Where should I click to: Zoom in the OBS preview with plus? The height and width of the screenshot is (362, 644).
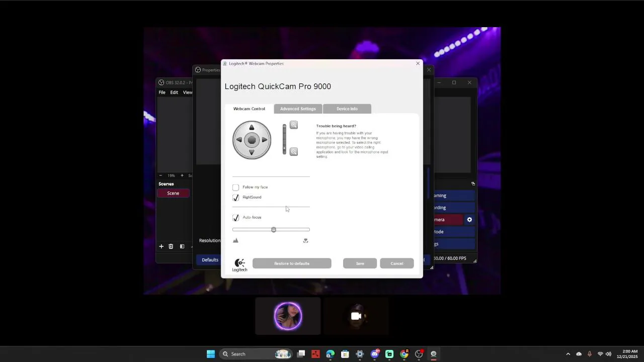[182, 175]
